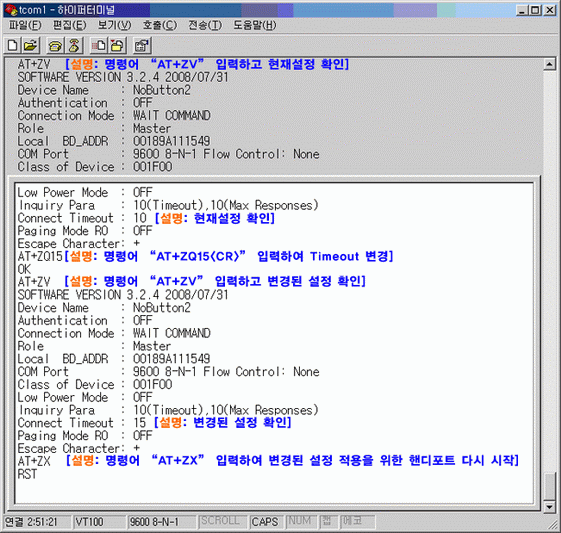This screenshot has width=561, height=533.
Task: Click the Call (telephone) toolbar icon
Action: [x=55, y=45]
